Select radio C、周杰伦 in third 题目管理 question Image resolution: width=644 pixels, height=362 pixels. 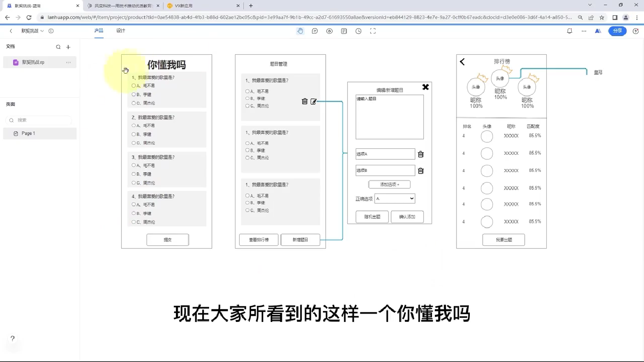(x=247, y=210)
